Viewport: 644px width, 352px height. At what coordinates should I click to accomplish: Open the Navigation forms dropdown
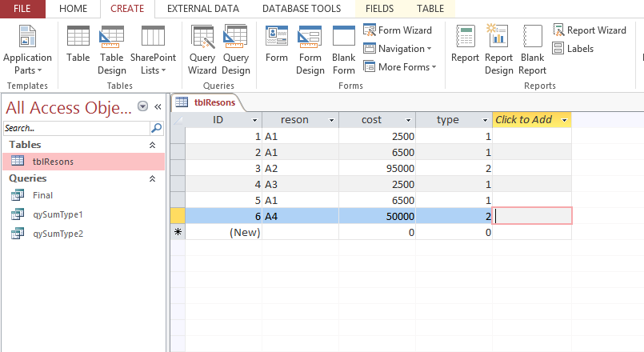397,49
